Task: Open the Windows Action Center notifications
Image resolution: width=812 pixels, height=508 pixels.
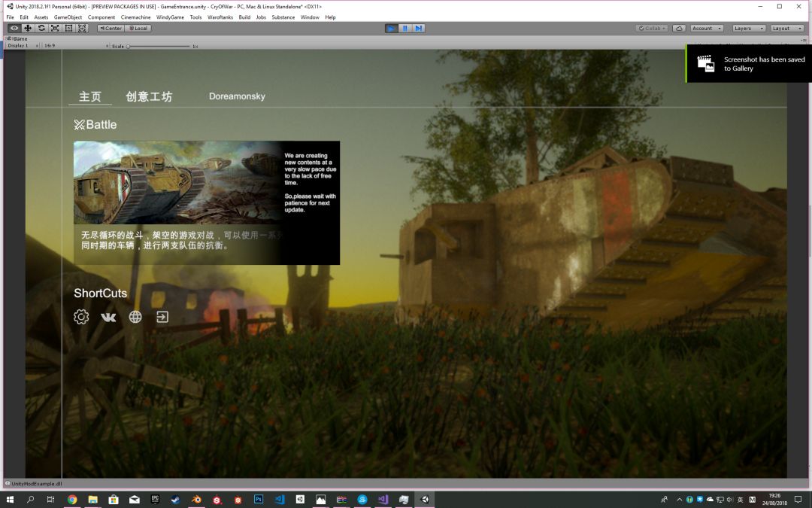Action: coord(798,499)
